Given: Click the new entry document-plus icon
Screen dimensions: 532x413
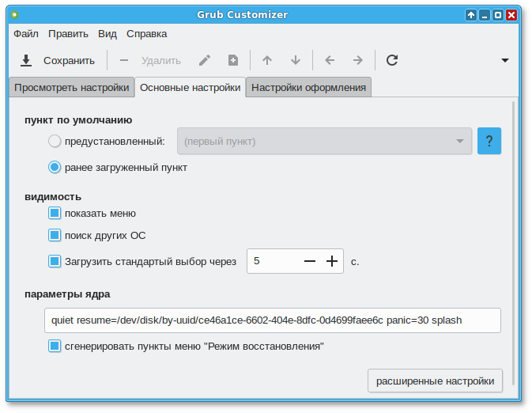Looking at the screenshot, I should coord(233,60).
